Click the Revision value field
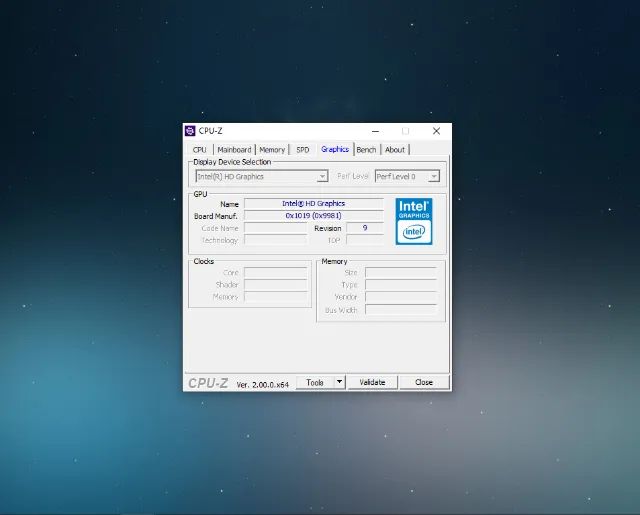The image size is (640, 515). [365, 228]
